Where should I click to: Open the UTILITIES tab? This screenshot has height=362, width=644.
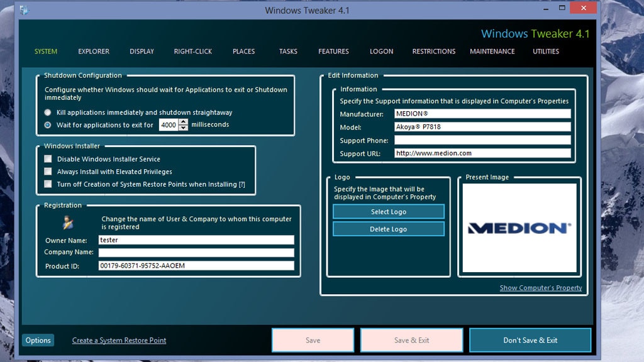(545, 52)
